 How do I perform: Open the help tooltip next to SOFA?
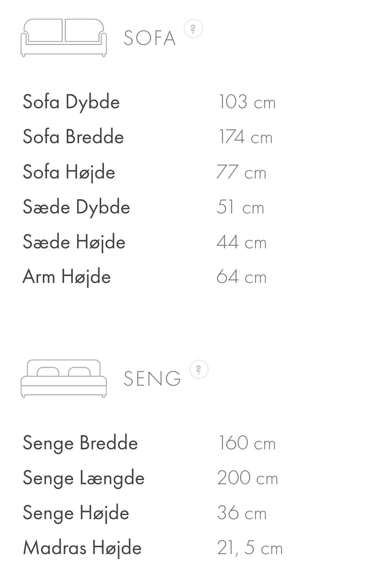193,29
